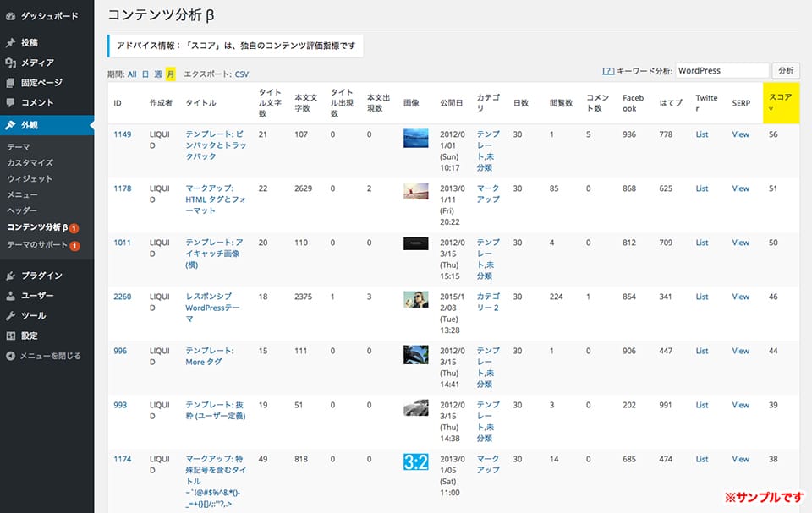Select はてブ count 991 in row 993

[x=666, y=405]
